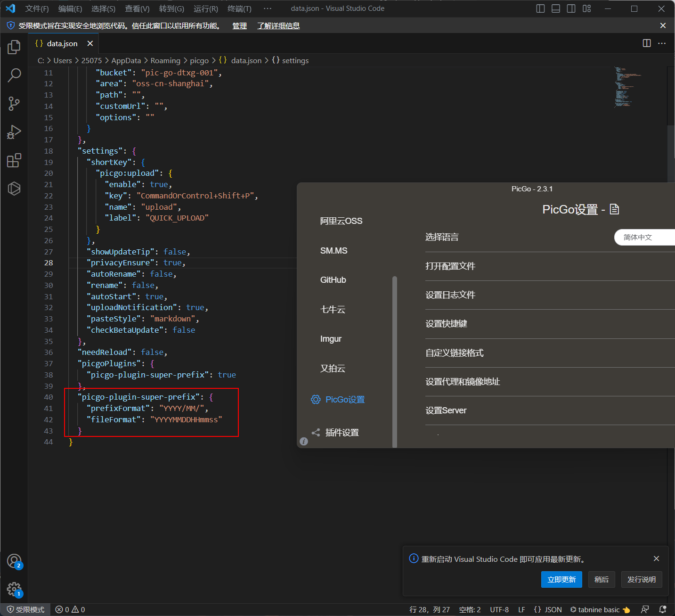Open the hexagon-shaped icon below Extensions

[x=14, y=189]
